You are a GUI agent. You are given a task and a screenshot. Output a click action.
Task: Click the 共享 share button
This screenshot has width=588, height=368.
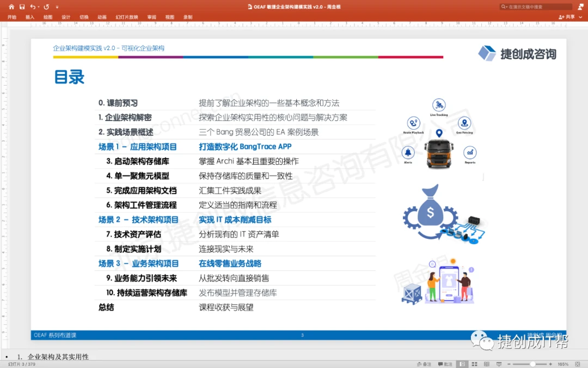tap(567, 17)
